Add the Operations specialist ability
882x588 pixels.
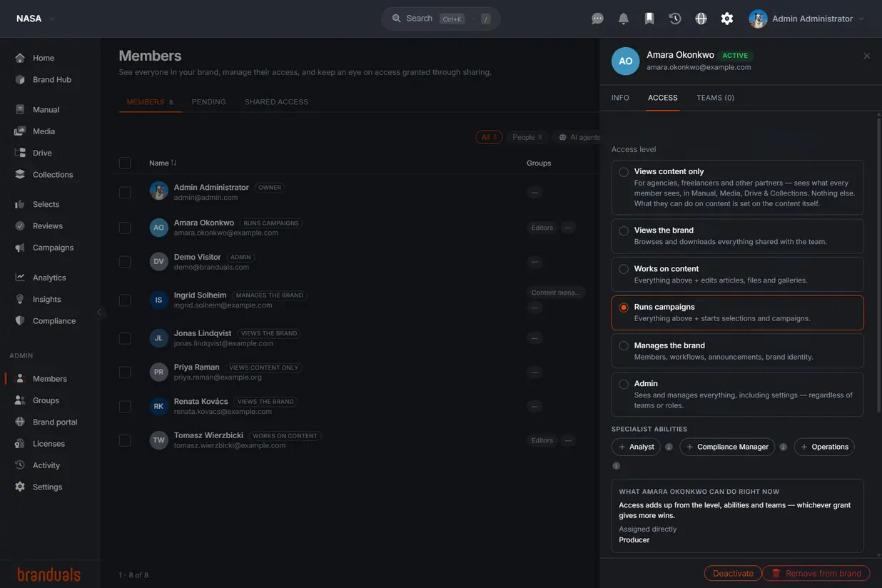(x=824, y=447)
